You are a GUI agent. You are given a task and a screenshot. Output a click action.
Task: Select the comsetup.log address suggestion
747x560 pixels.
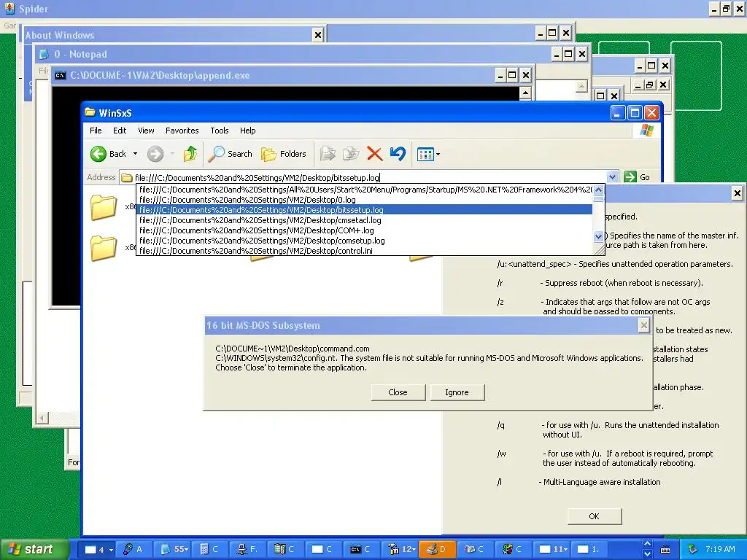365,241
